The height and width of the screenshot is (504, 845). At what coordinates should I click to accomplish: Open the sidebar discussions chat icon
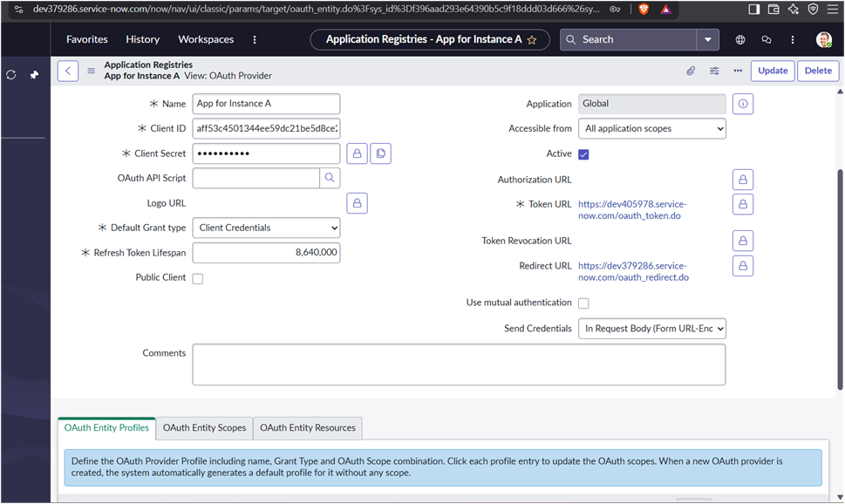tap(767, 39)
